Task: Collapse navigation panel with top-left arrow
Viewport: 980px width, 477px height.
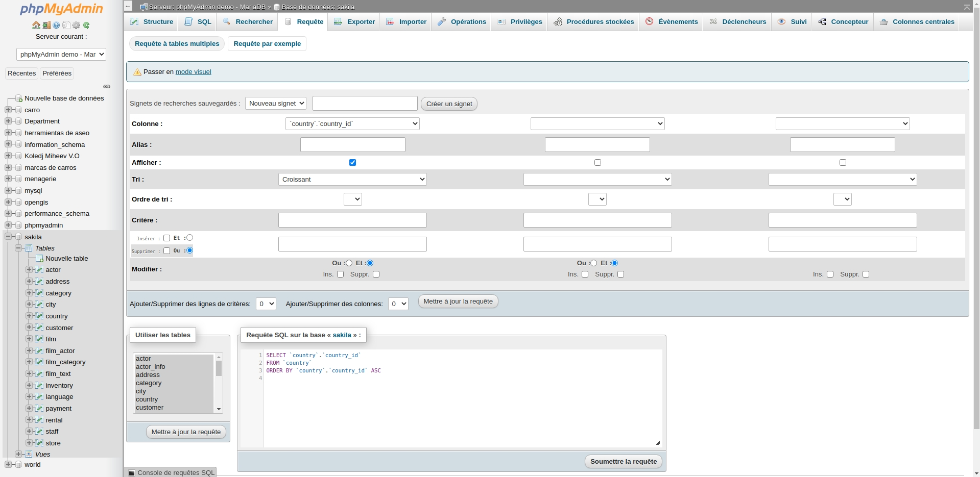Action: pyautogui.click(x=128, y=6)
